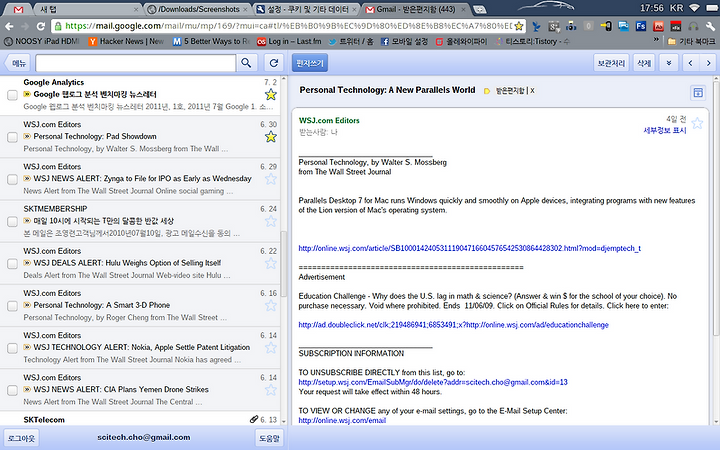Click the Wi-Fi status icon

[695, 8]
